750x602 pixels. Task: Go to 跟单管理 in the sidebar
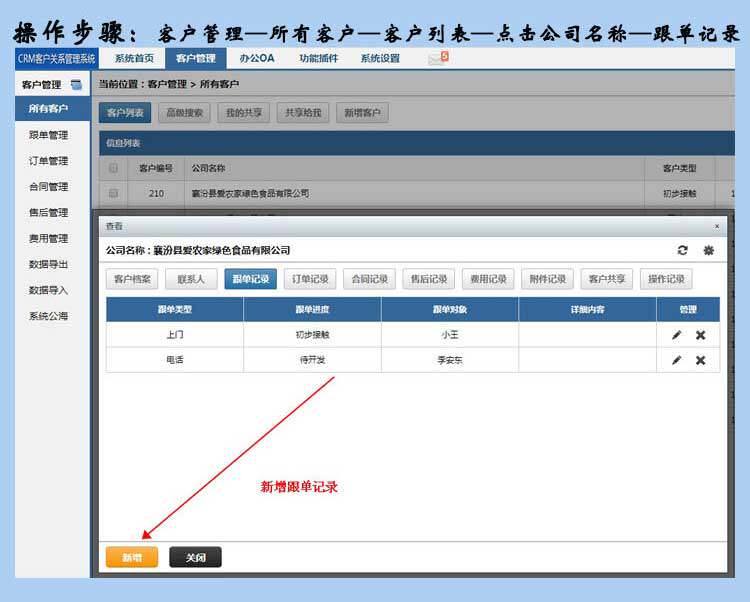click(x=48, y=135)
